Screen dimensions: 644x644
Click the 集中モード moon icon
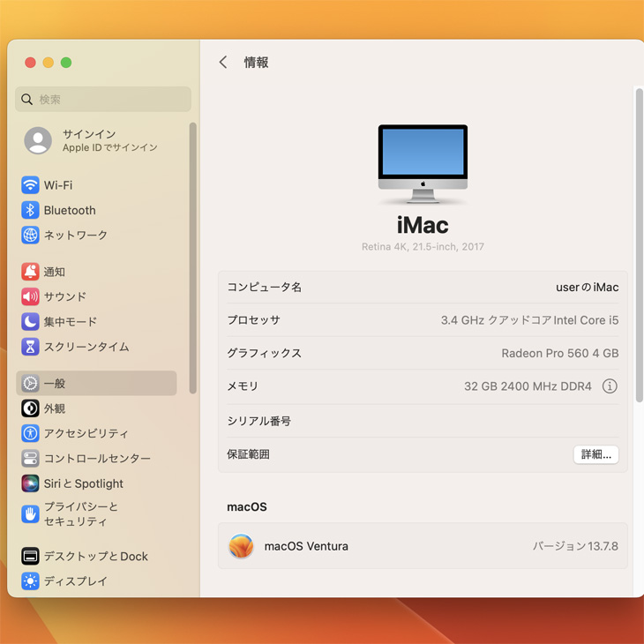(30, 322)
